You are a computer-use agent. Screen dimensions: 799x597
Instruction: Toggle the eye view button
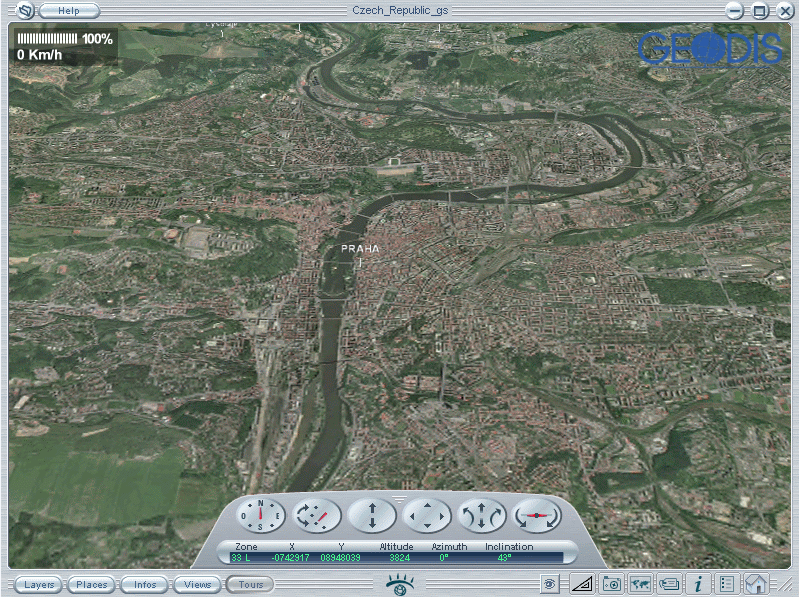pos(549,584)
